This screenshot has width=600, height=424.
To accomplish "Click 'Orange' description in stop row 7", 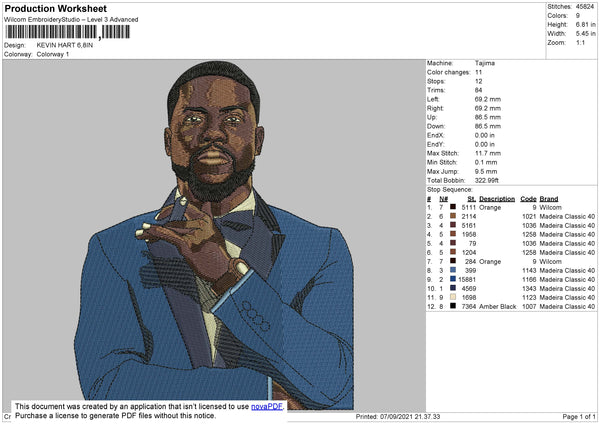I will click(x=490, y=261).
